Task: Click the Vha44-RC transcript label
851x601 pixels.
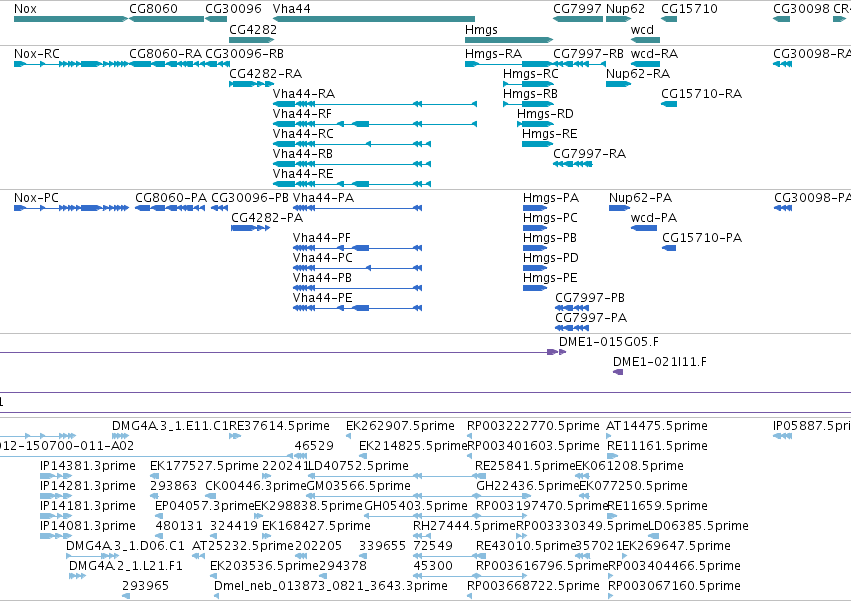Action: pyautogui.click(x=303, y=134)
